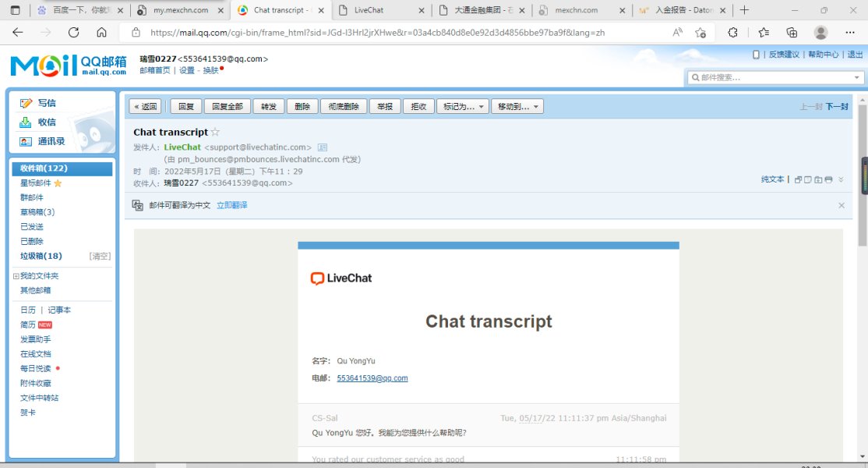
Task: Star the Chat transcript email
Action: pos(215,132)
